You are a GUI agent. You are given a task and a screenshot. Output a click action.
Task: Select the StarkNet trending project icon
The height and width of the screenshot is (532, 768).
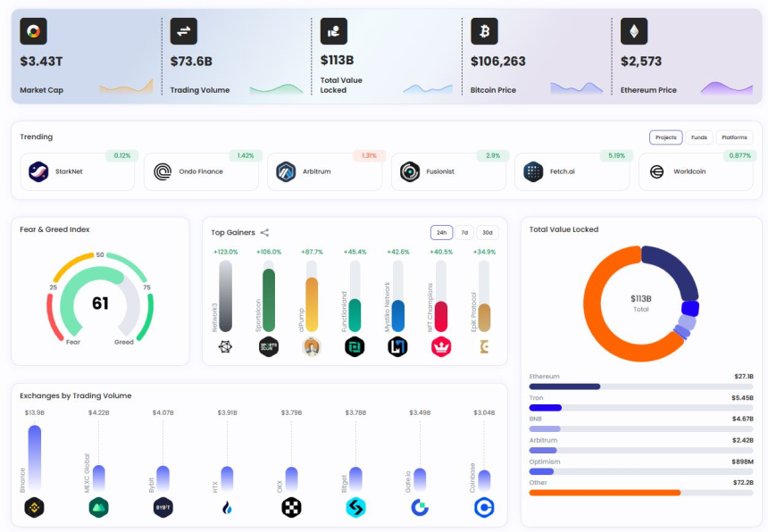click(38, 171)
